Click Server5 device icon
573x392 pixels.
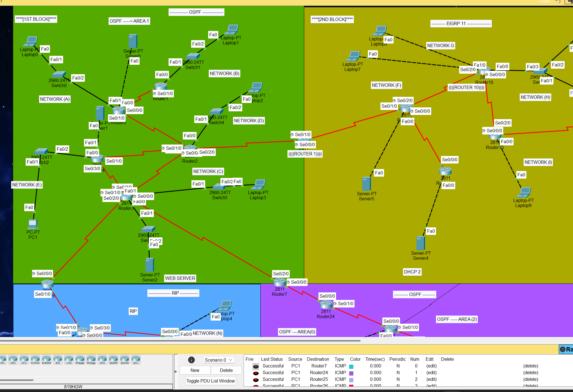366,184
